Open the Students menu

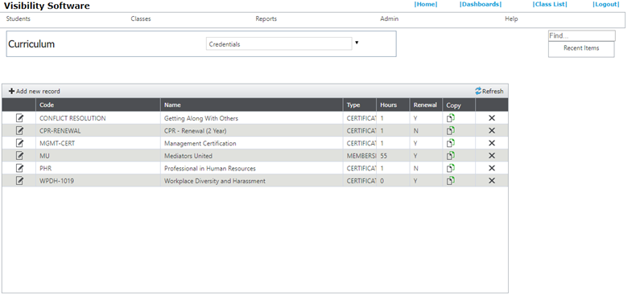[18, 18]
